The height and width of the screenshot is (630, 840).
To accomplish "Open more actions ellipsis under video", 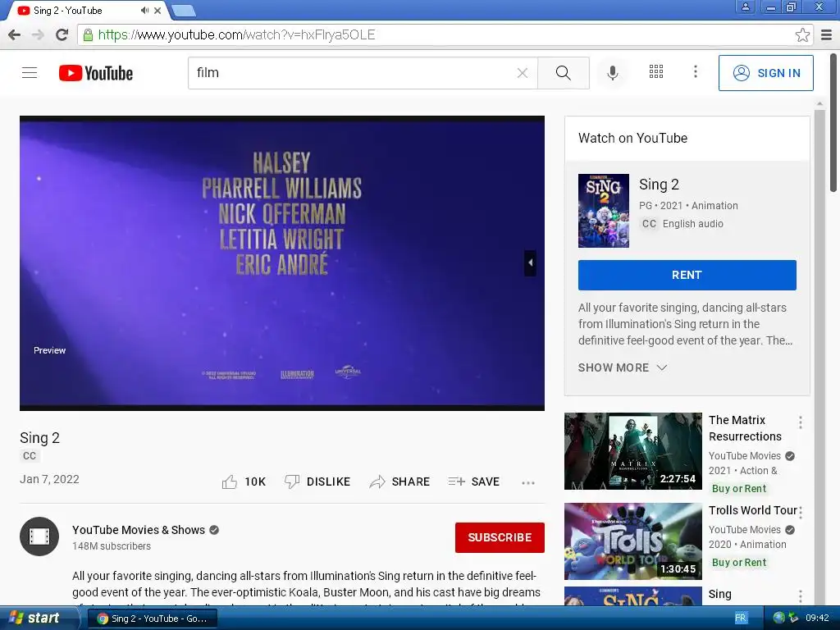I will (528, 482).
